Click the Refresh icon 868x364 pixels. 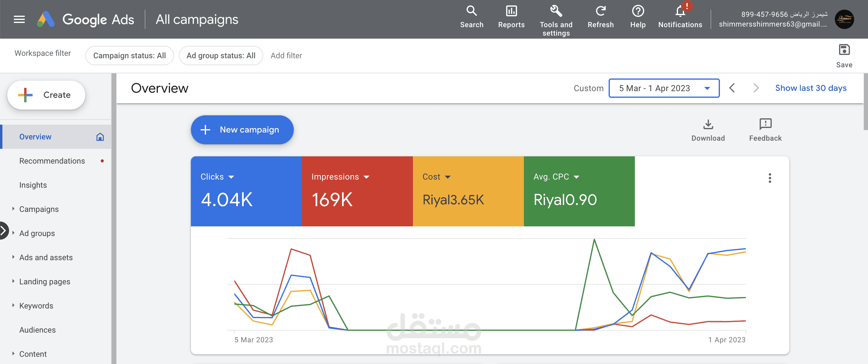[600, 11]
